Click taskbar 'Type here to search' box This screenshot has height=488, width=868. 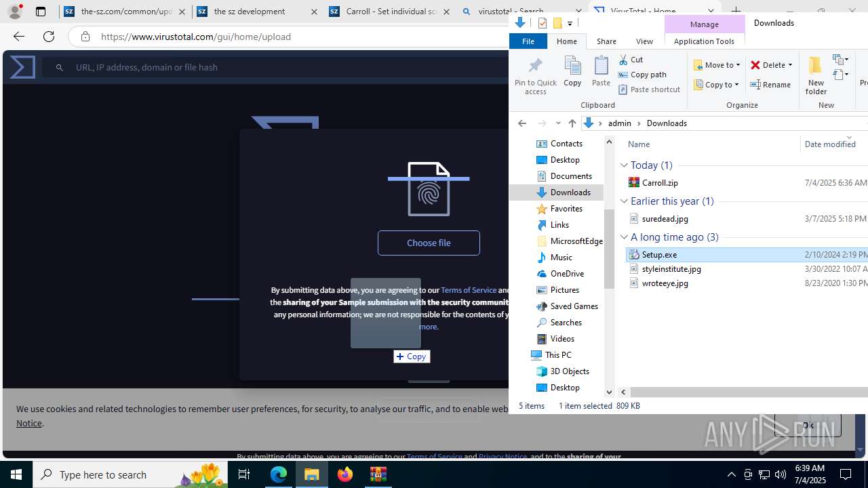(129, 474)
